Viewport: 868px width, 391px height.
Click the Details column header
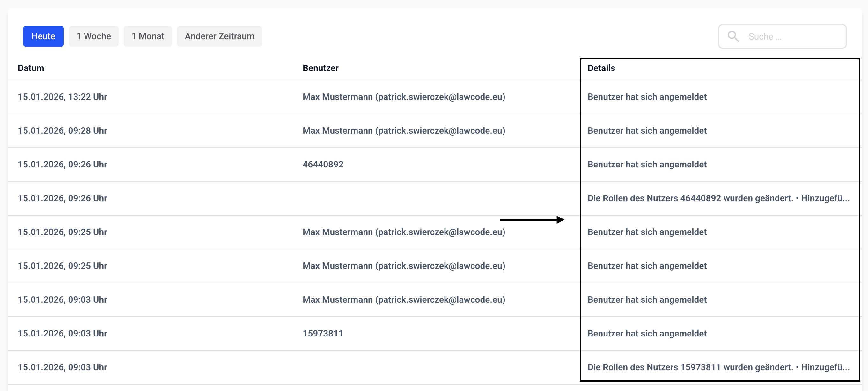tap(601, 68)
